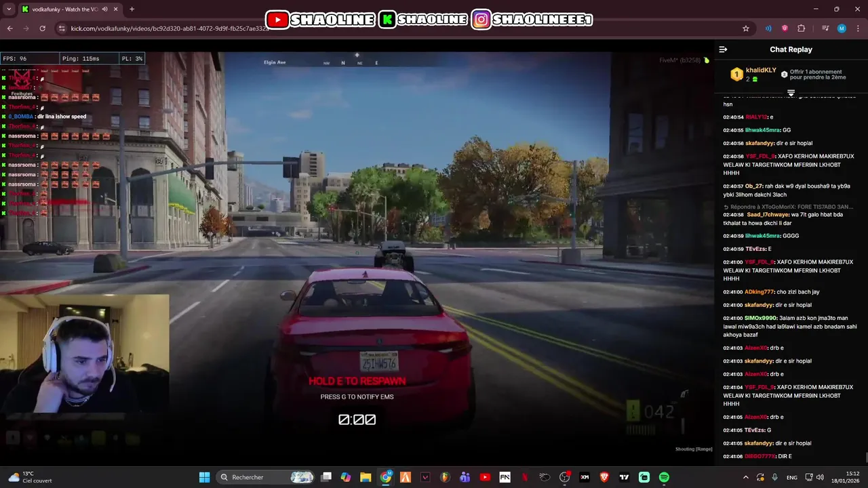Open TradingView from the taskbar
The width and height of the screenshot is (868, 488).
coord(624,477)
